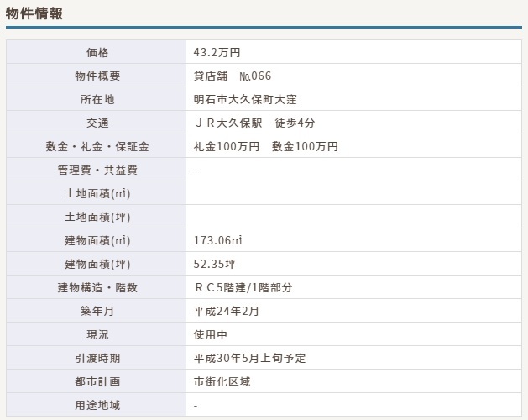The image size is (528, 420).
Task: Click the 市街化区域 city planning value
Action: point(222,382)
